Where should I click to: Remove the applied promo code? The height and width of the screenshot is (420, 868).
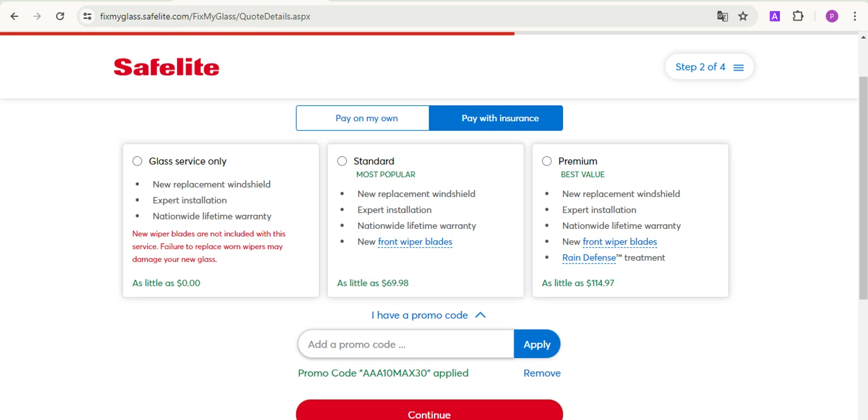[542, 373]
